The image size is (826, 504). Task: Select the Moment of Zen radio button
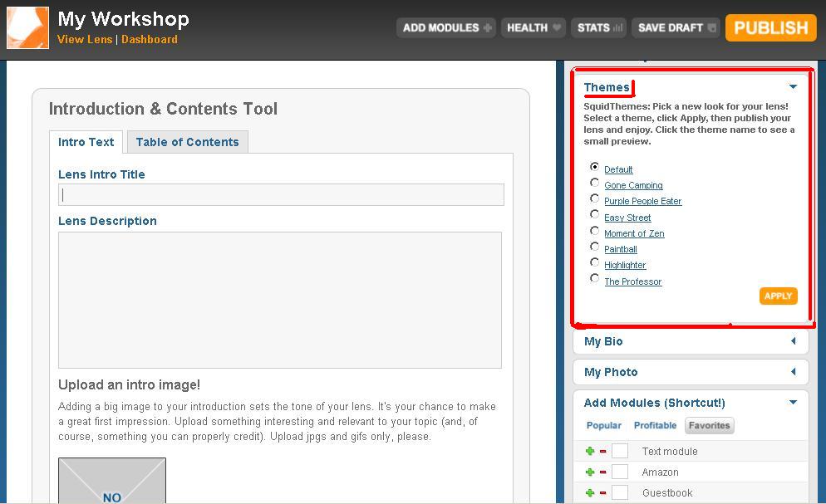click(x=595, y=231)
